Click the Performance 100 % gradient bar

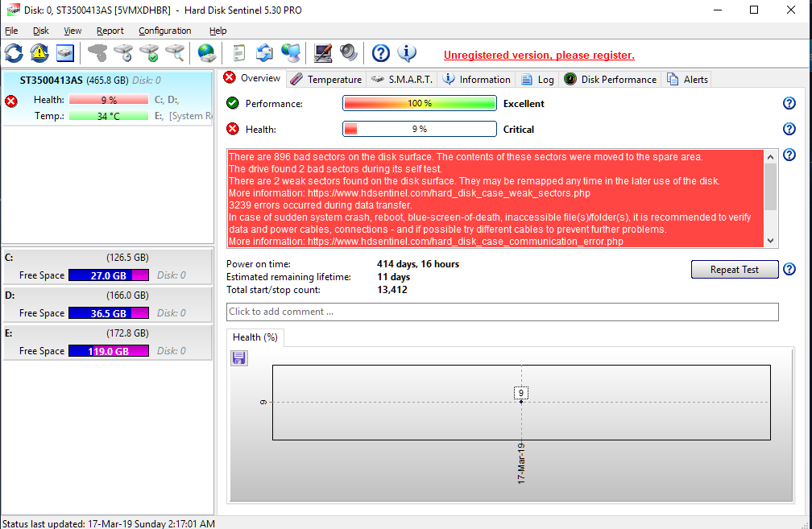(x=420, y=104)
